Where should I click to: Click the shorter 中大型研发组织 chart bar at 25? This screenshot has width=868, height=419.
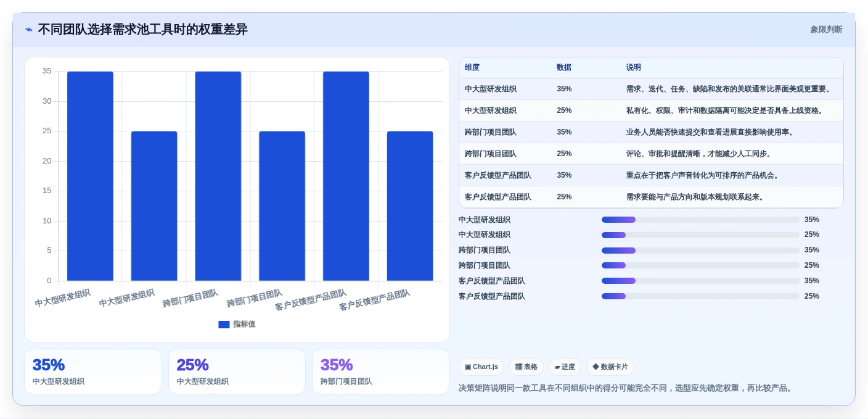(154, 206)
